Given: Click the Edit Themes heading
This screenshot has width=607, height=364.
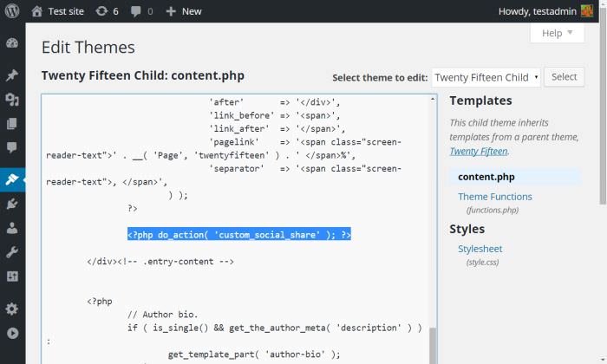Looking at the screenshot, I should click(88, 48).
